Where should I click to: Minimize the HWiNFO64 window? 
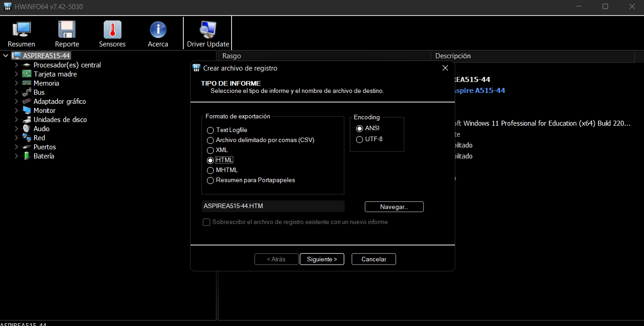tap(579, 6)
